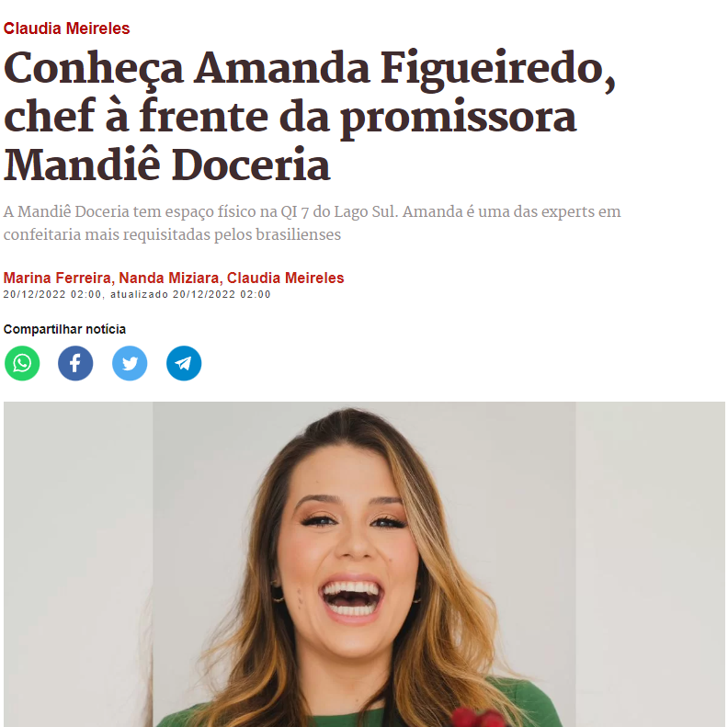Click "Mandiê Doceria" in the headline's last line
The image size is (728, 727).
tap(166, 165)
